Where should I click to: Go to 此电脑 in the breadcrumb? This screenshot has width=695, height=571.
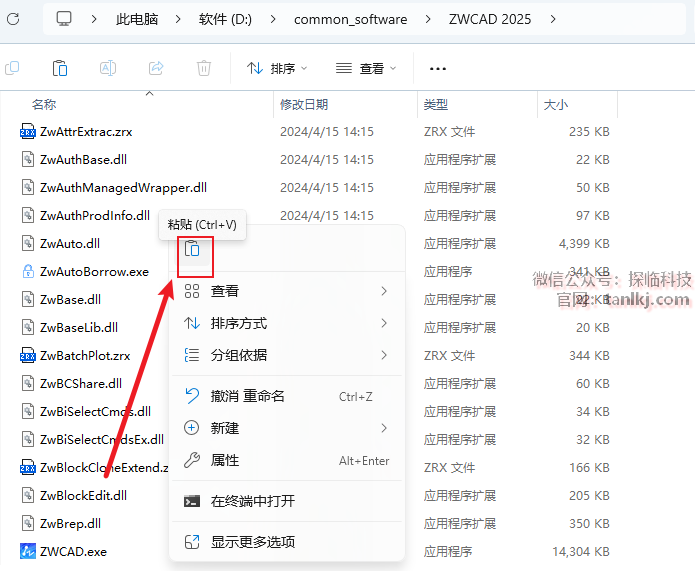(x=137, y=19)
